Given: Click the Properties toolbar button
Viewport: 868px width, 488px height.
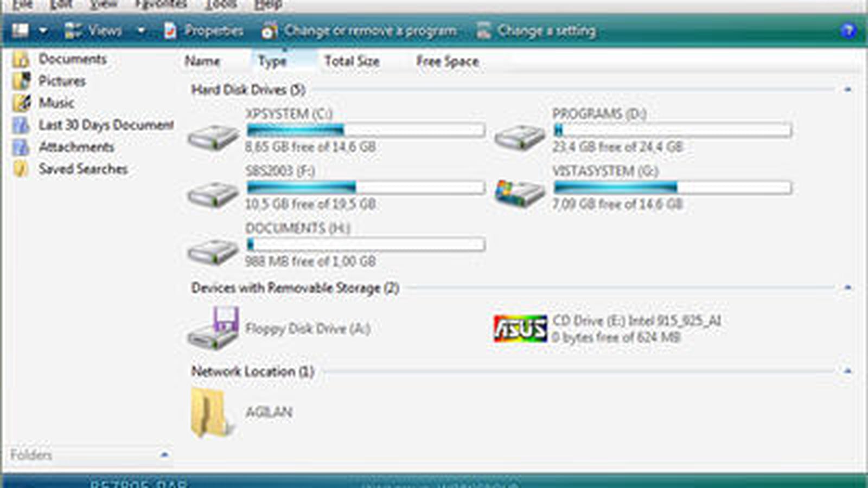Looking at the screenshot, I should click(203, 31).
